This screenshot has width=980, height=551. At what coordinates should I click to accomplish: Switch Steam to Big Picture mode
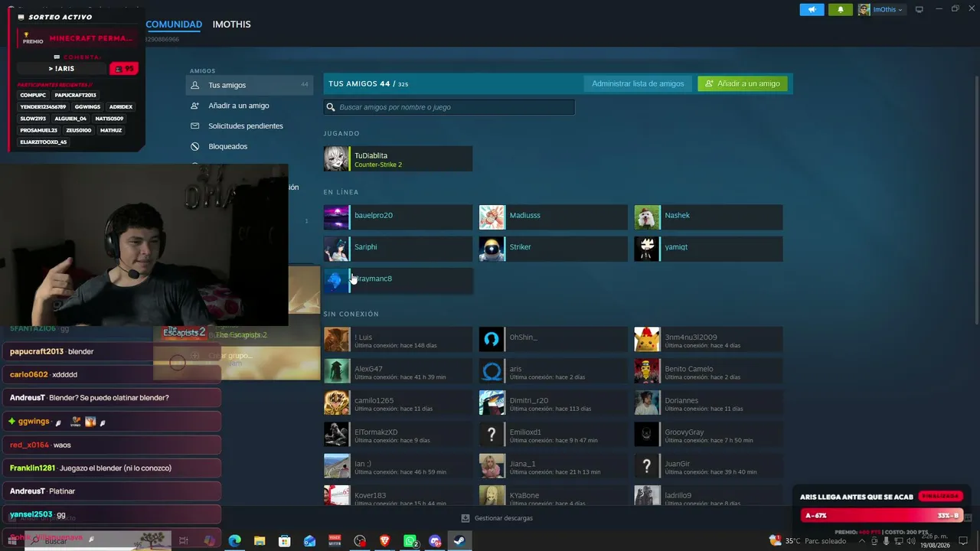coord(920,9)
